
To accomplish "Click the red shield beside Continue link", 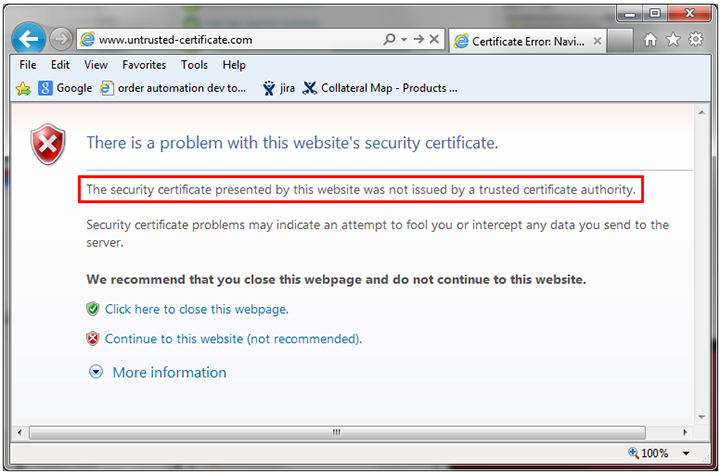I will 93,339.
